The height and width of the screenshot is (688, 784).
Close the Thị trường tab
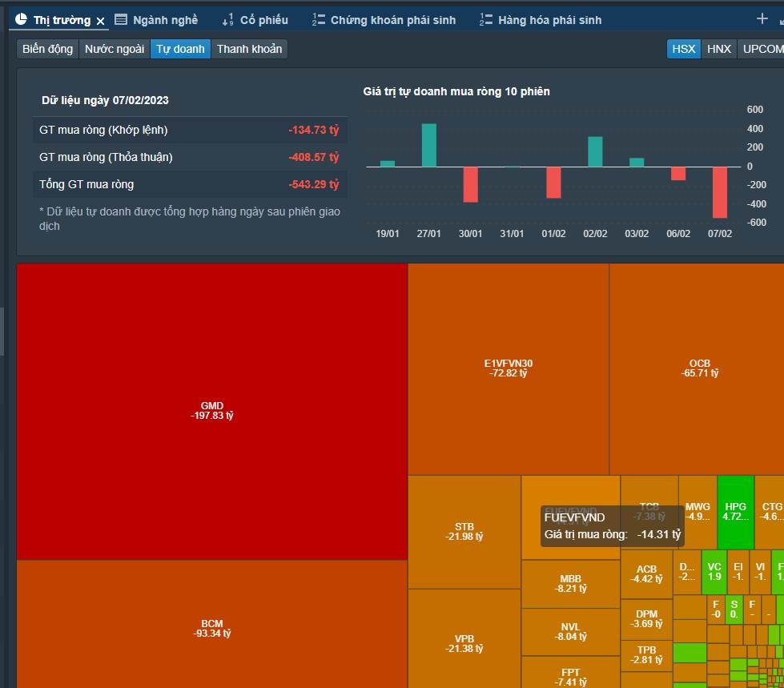coord(100,21)
